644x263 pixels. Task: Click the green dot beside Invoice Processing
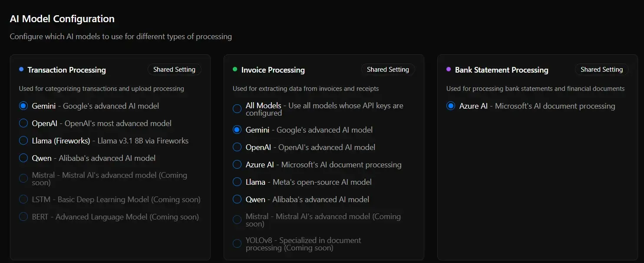coord(235,69)
